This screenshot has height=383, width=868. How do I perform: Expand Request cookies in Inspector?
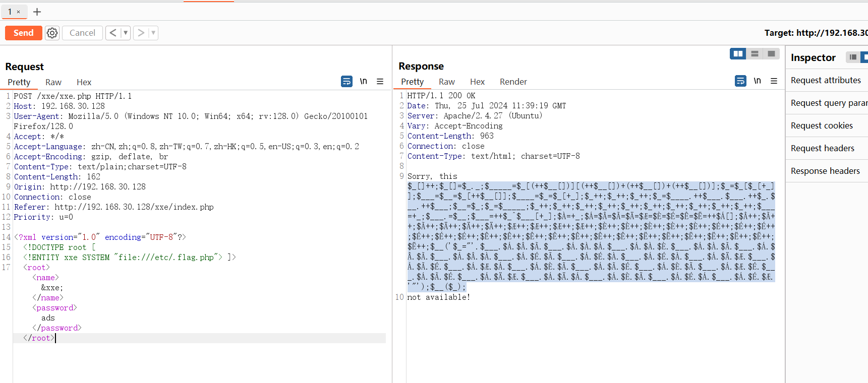click(827, 125)
